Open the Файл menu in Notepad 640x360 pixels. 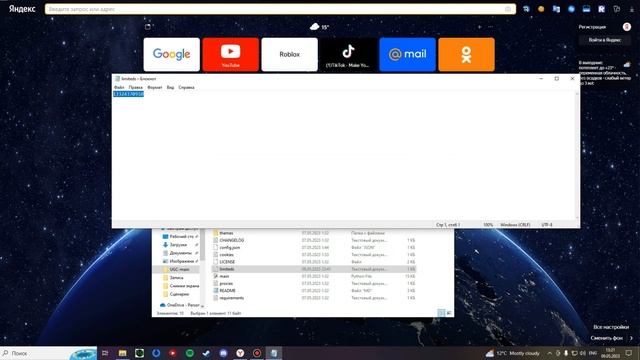click(x=119, y=87)
